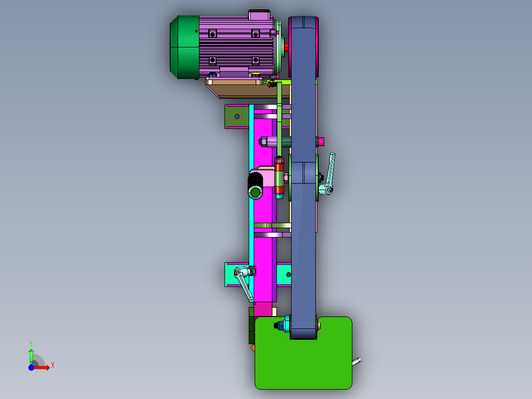The width and height of the screenshot is (532, 399).
Task: Select the upper olive bracket with hole
Action: 237,117
